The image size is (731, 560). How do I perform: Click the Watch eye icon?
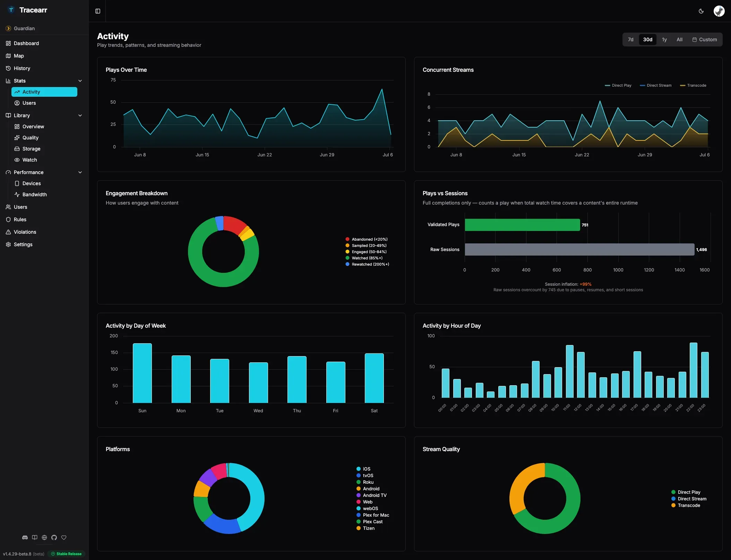(x=17, y=160)
